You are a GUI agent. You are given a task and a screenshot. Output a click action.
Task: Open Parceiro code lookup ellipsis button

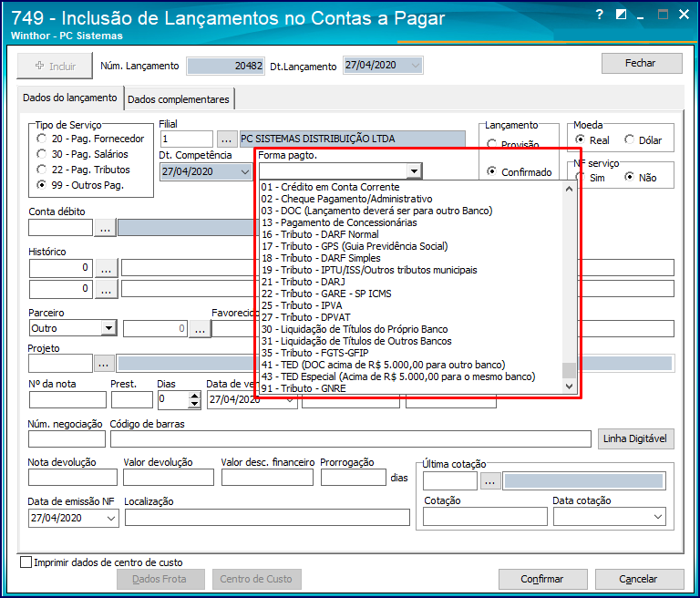tap(200, 329)
